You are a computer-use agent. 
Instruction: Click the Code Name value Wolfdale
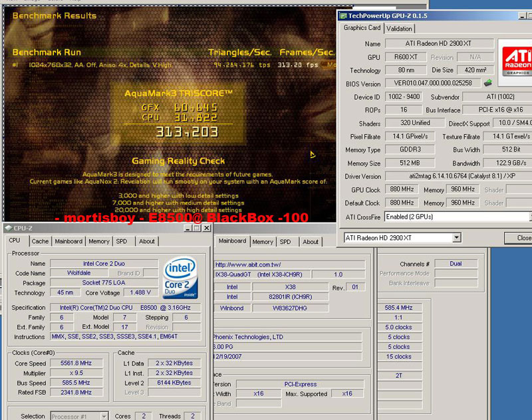click(x=78, y=273)
